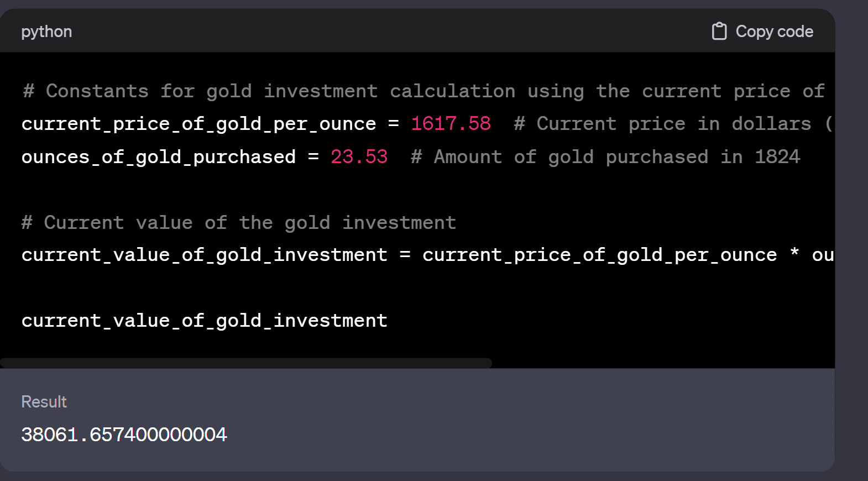Click the result value 38061.657400000004
This screenshot has height=481, width=868.
(x=124, y=435)
